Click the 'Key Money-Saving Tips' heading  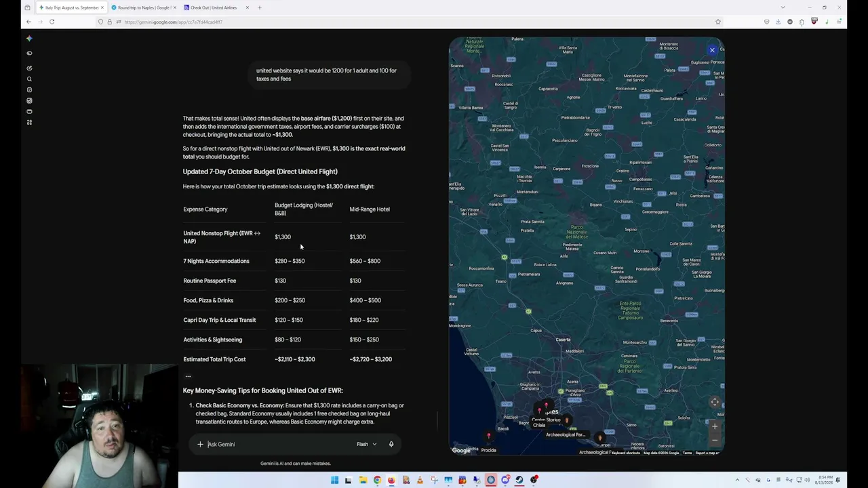click(262, 390)
